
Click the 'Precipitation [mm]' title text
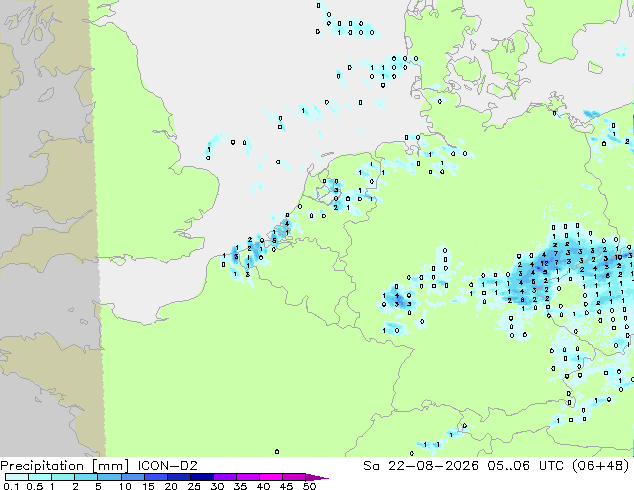[x=64, y=466]
